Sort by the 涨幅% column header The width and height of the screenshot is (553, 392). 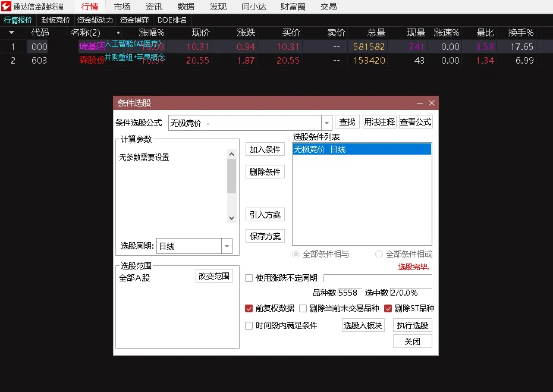[151, 33]
